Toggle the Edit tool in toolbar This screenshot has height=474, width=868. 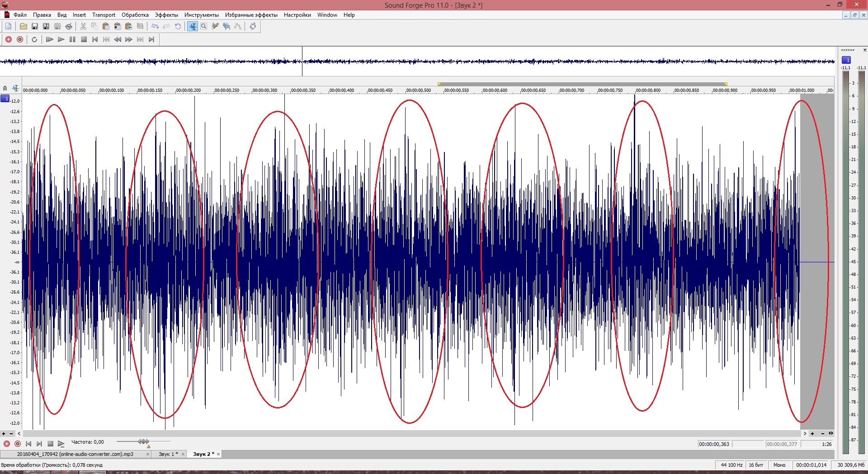[x=193, y=26]
